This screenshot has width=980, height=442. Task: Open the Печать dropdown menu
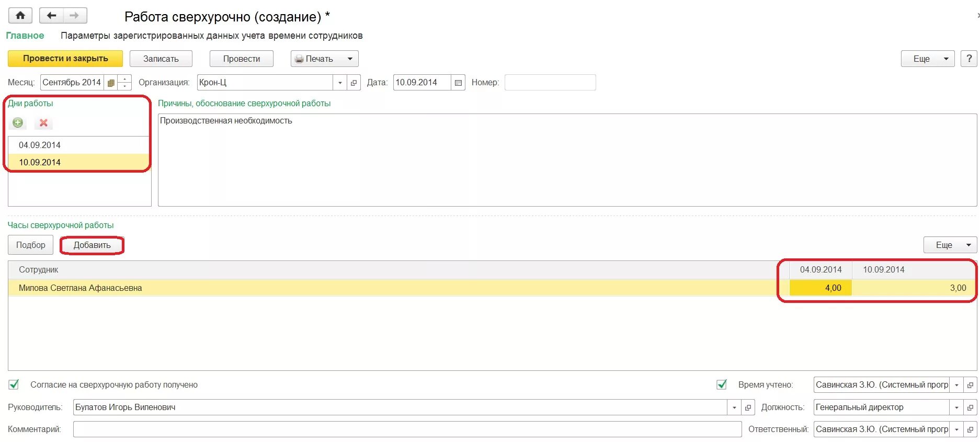click(324, 59)
